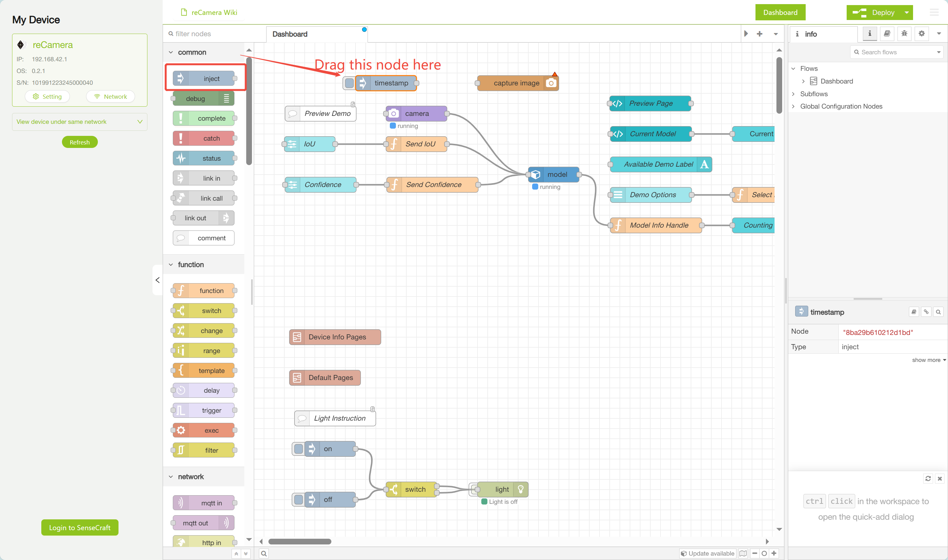Open the Deploy options dropdown arrow
Image resolution: width=948 pixels, height=560 pixels.
pos(906,12)
